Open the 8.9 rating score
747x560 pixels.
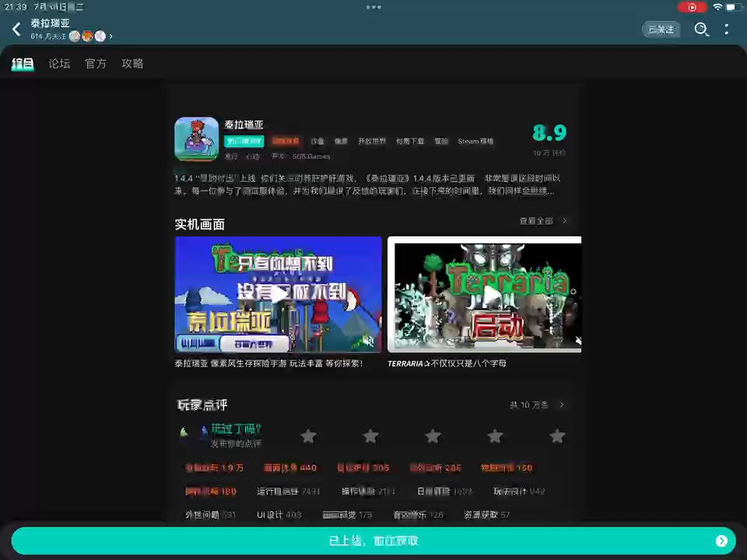(x=549, y=132)
